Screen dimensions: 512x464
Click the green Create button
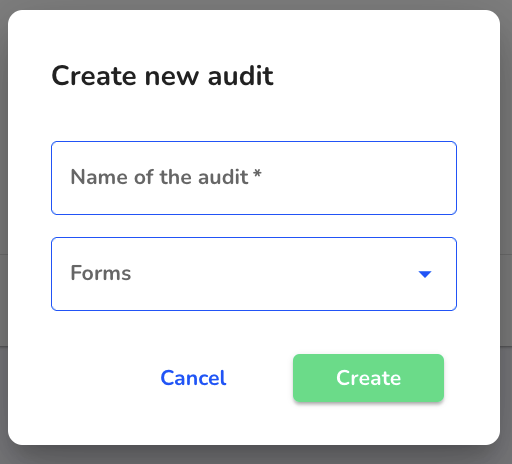click(x=368, y=378)
